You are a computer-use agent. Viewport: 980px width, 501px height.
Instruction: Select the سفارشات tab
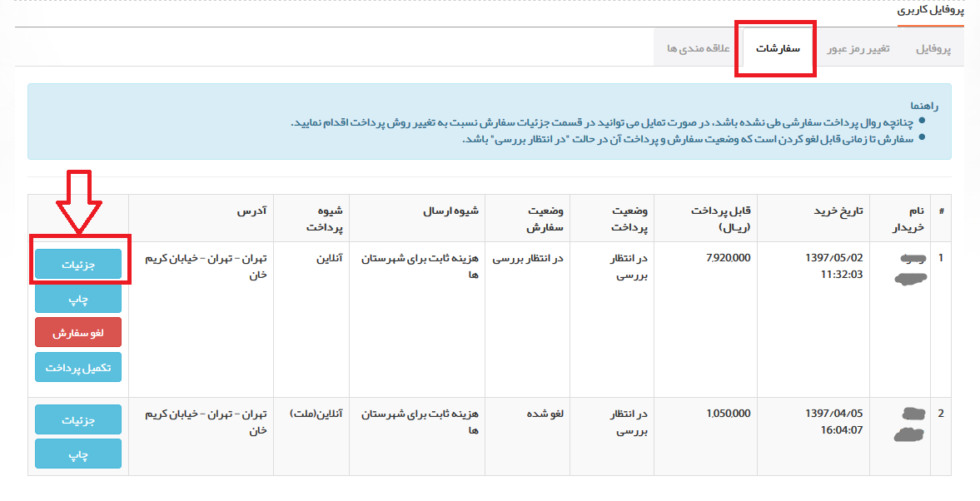[x=778, y=49]
